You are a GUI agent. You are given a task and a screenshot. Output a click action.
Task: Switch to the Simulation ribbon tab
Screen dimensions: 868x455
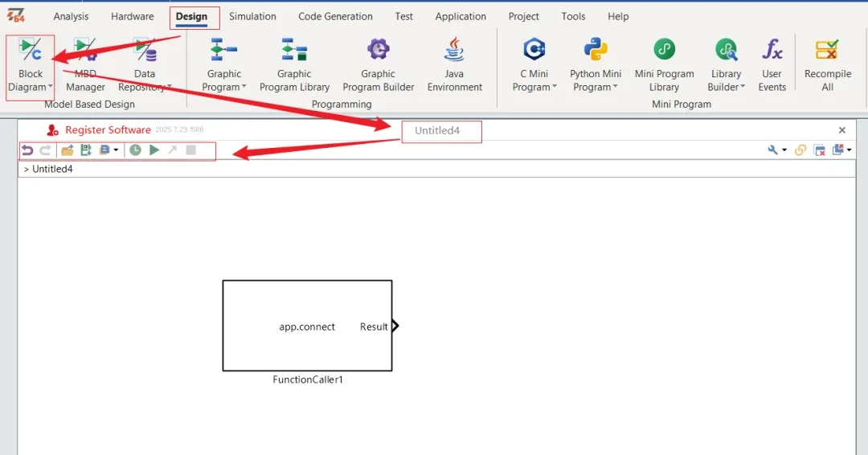(x=252, y=16)
